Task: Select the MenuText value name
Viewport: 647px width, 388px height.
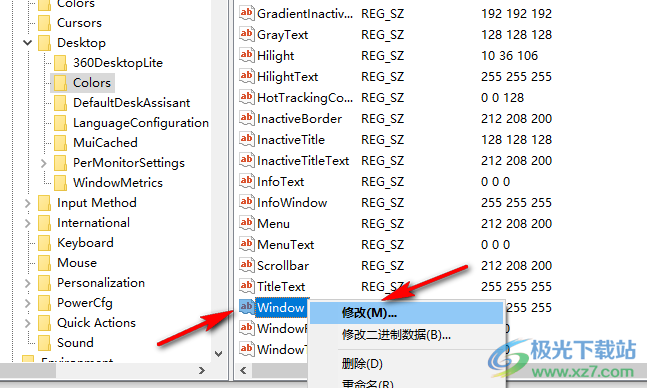Action: click(x=286, y=245)
